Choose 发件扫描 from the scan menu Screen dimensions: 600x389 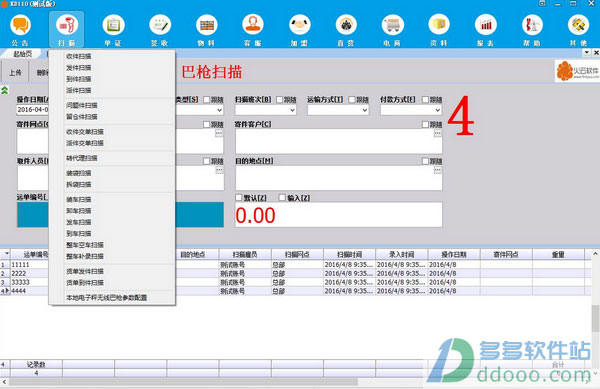tap(78, 68)
